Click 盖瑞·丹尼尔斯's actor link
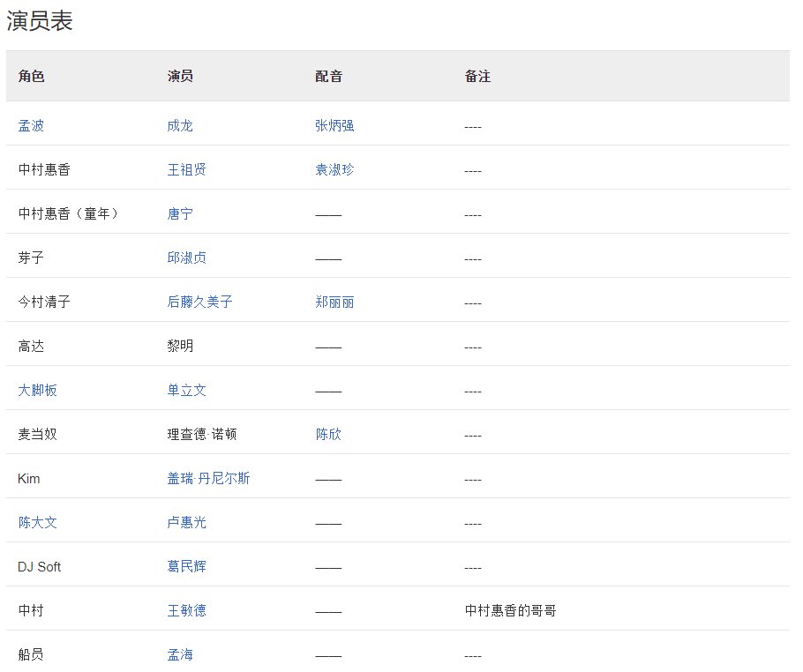This screenshot has height=672, width=803. click(x=206, y=478)
